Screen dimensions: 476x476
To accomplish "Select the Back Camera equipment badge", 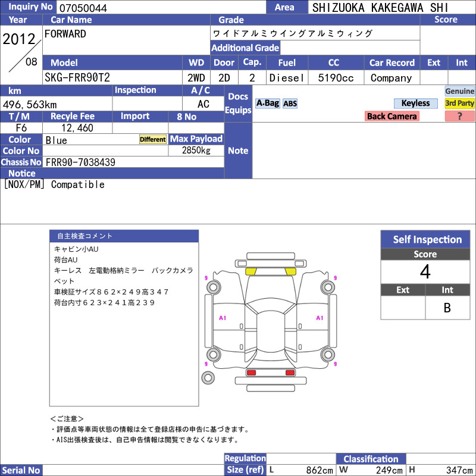I will [x=392, y=116].
